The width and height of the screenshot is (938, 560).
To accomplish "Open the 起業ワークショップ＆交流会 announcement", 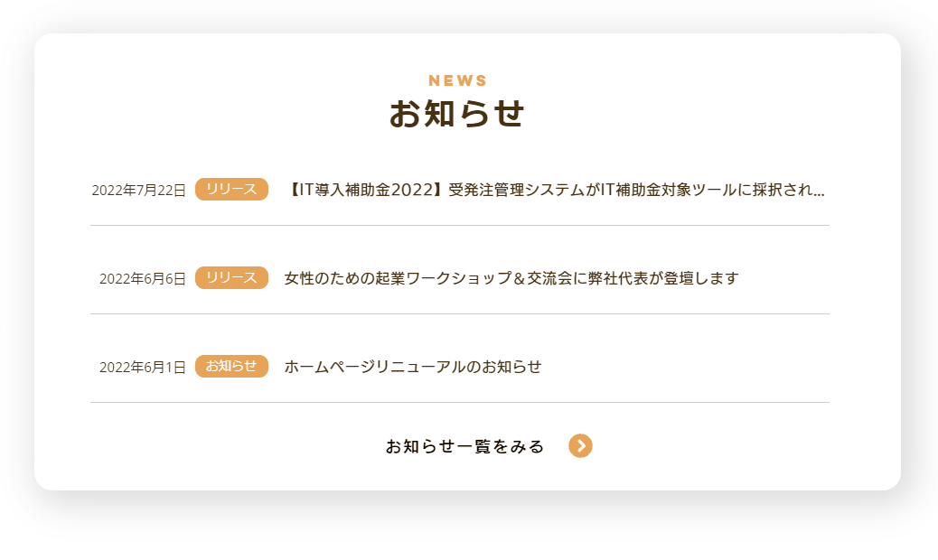I will pos(511,278).
